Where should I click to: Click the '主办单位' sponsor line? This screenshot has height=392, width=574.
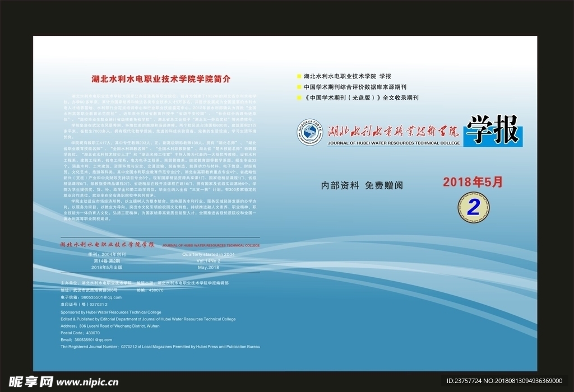click(96, 283)
